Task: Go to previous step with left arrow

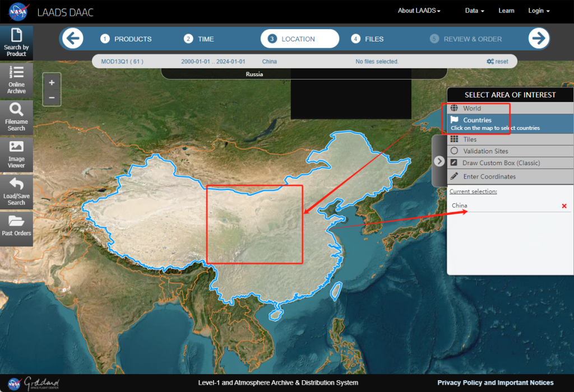Action: (x=73, y=39)
